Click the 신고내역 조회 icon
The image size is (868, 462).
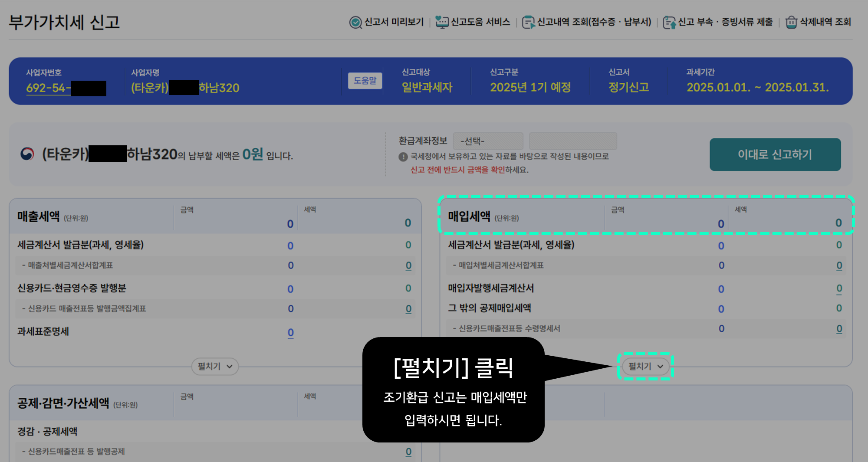(x=528, y=22)
